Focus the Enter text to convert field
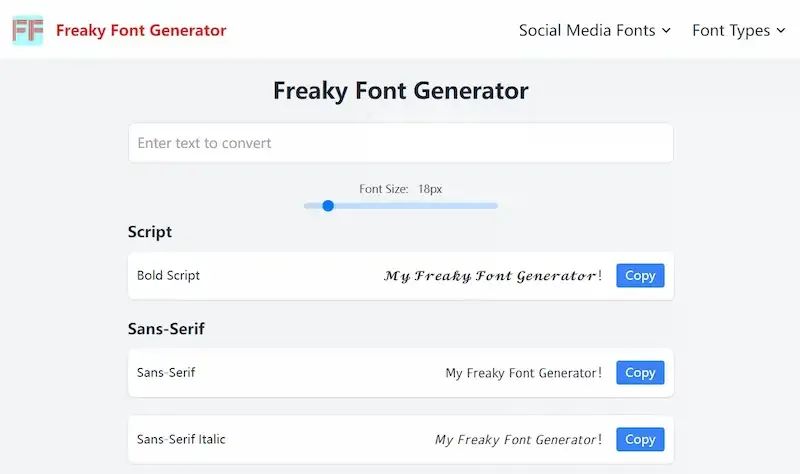The height and width of the screenshot is (474, 800). tap(401, 143)
